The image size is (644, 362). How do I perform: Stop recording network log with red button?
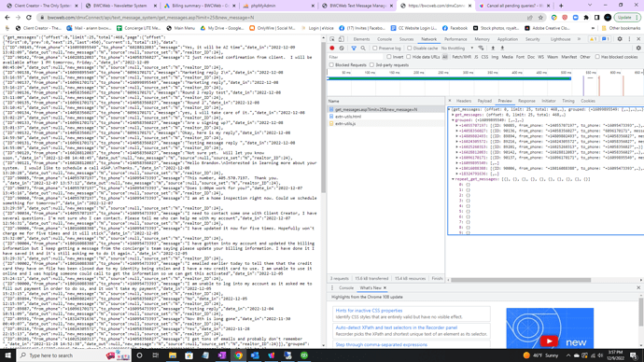tap(332, 48)
